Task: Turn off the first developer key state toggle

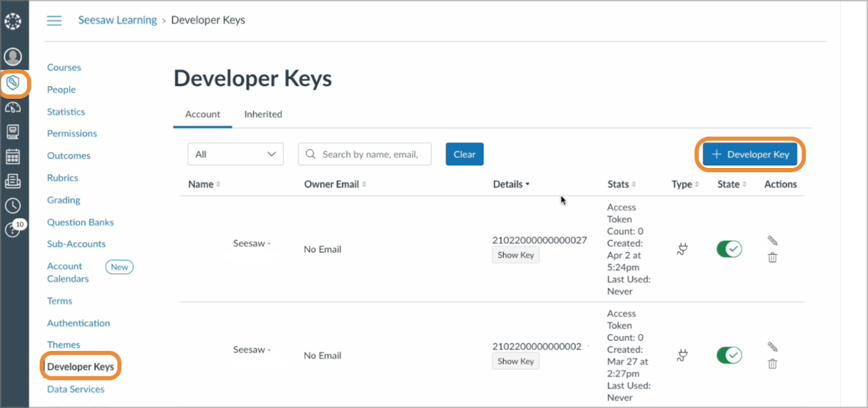Action: pos(729,249)
